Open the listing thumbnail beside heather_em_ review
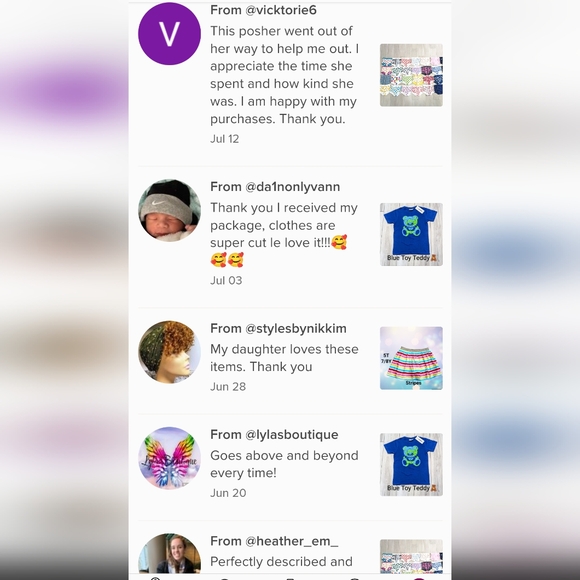Screen dimensions: 580x580 click(x=411, y=557)
